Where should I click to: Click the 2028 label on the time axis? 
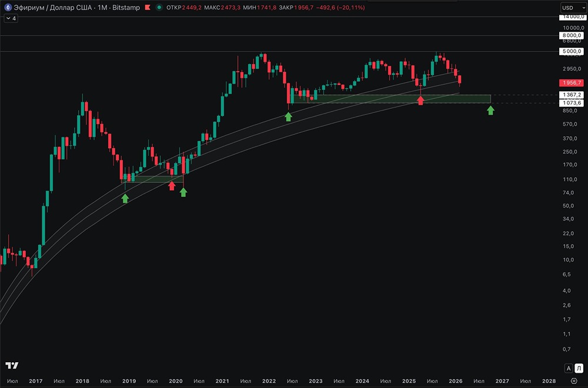click(549, 381)
